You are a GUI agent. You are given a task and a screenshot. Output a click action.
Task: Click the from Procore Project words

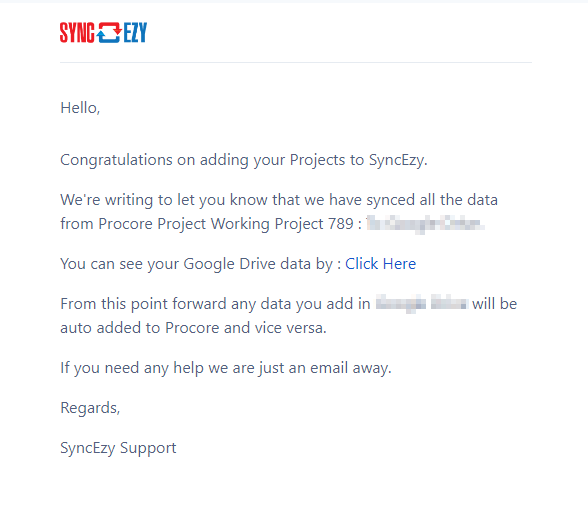[x=133, y=224]
